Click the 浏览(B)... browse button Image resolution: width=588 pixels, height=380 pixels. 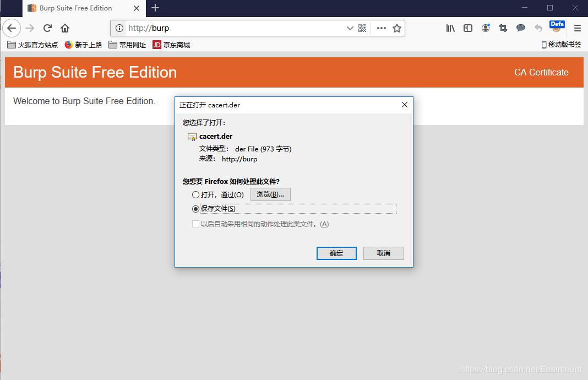coord(270,194)
